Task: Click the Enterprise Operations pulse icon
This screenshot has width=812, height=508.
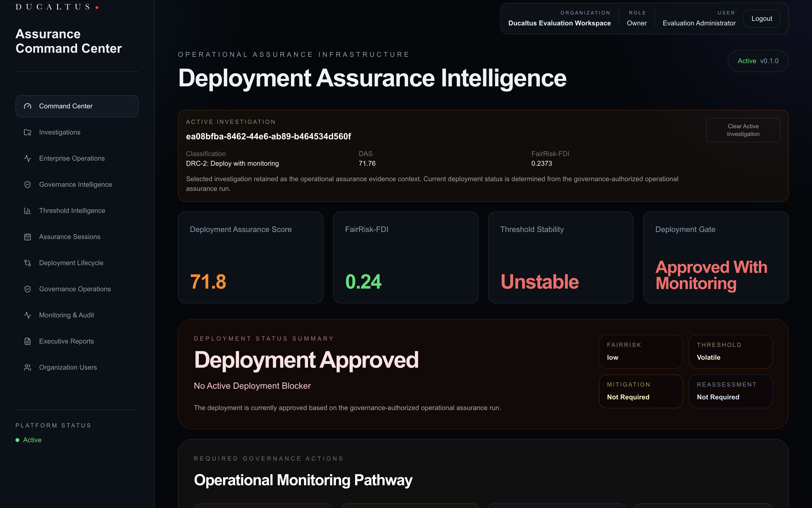Action: pos(28,158)
